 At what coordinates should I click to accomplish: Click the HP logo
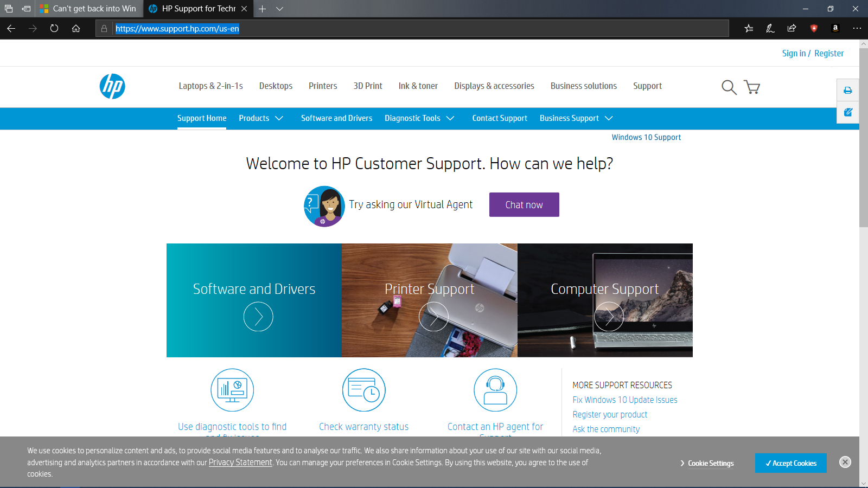pos(112,86)
